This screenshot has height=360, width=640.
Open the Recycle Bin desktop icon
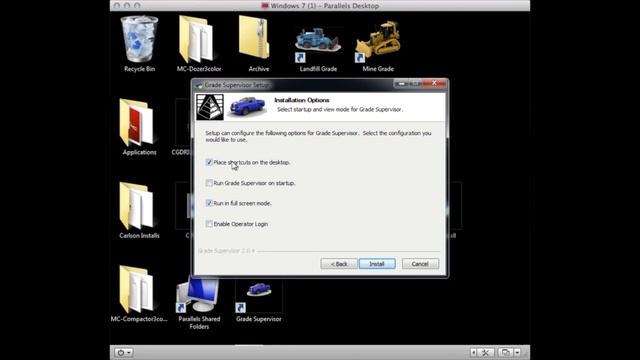tap(139, 40)
